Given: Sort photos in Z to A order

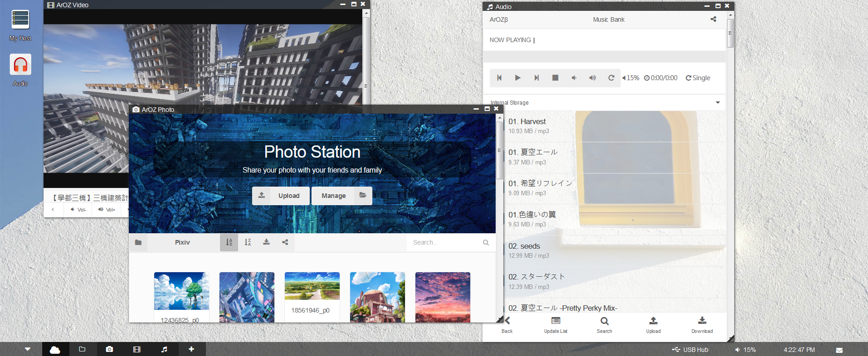Looking at the screenshot, I should click(x=248, y=242).
